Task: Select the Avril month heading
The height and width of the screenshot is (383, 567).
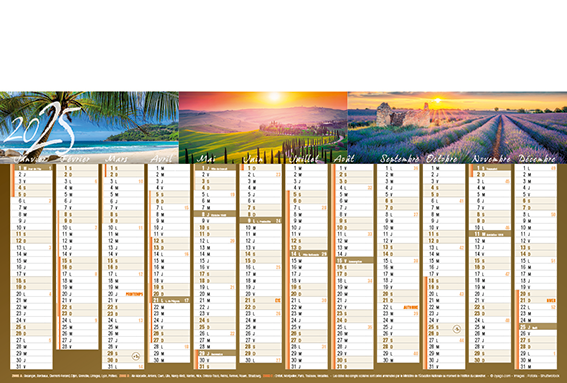Action: click(161, 159)
